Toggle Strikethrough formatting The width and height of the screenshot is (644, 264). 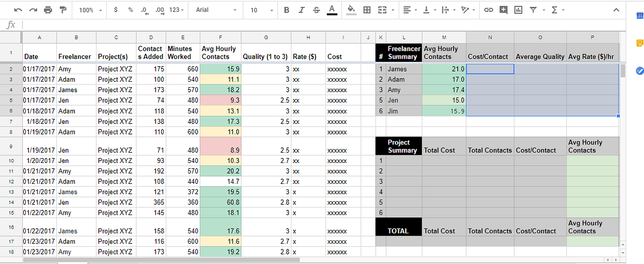pyautogui.click(x=316, y=10)
